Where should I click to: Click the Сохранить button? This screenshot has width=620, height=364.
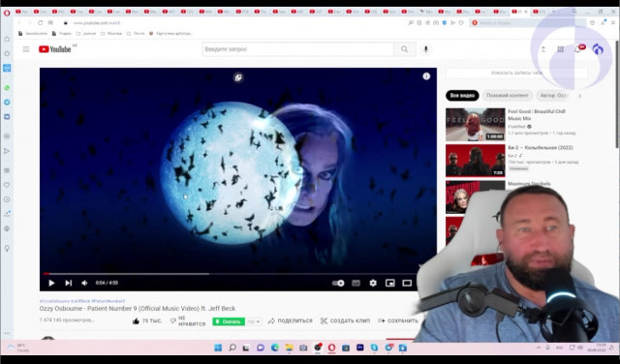pos(398,321)
